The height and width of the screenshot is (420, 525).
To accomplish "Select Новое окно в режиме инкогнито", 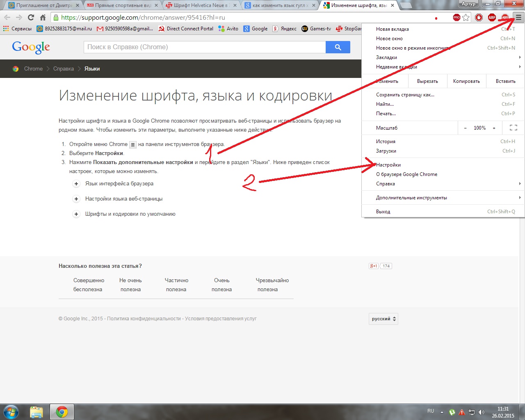I will [x=443, y=48].
